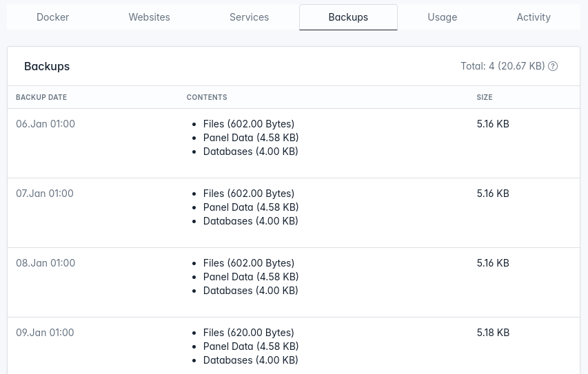
Task: Click Databases (4.00 KB) in 06.Jan row
Action: (x=250, y=152)
